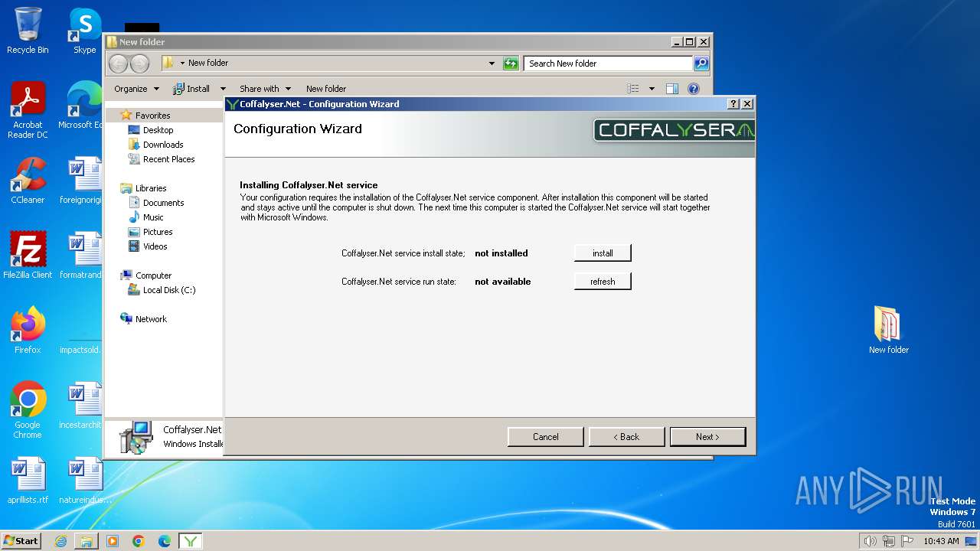Click the Explorer back navigation arrow
980x551 pixels.
[x=119, y=64]
